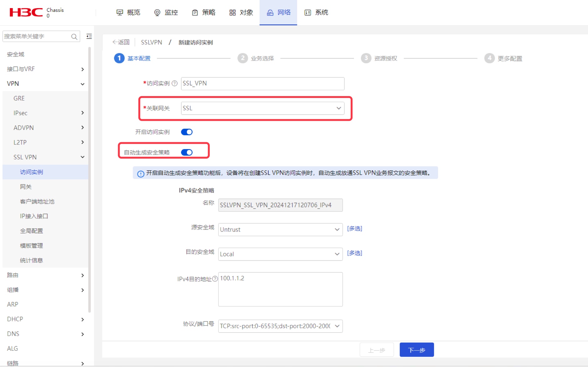This screenshot has height=367, width=588.
Task: Expand ADVPN submenu
Action: [x=46, y=128]
